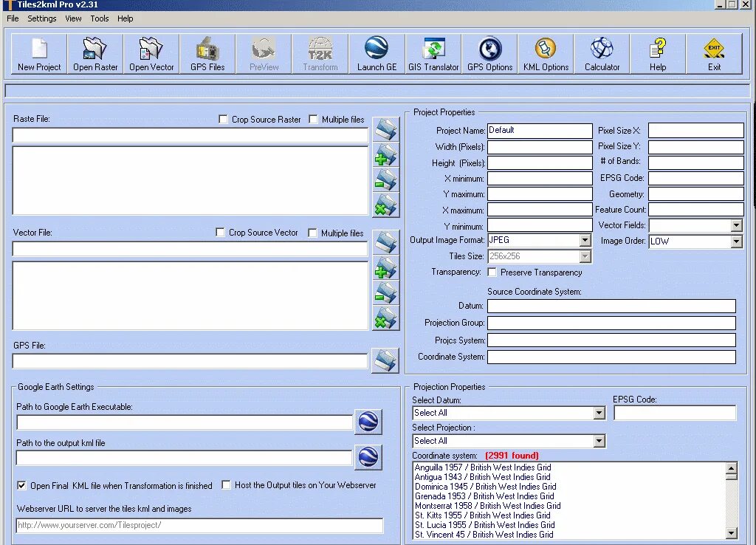Check Multiple files for vector
The image size is (756, 545).
[312, 233]
